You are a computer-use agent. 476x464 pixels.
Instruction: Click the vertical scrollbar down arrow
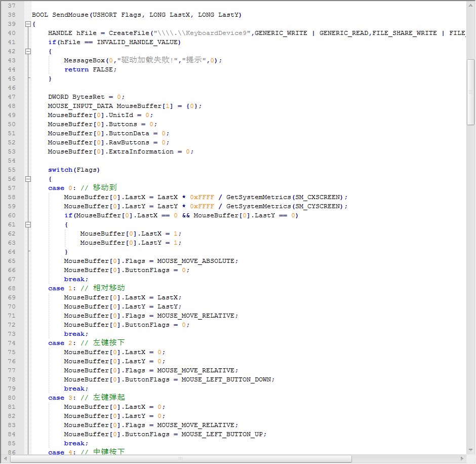[x=470, y=450]
